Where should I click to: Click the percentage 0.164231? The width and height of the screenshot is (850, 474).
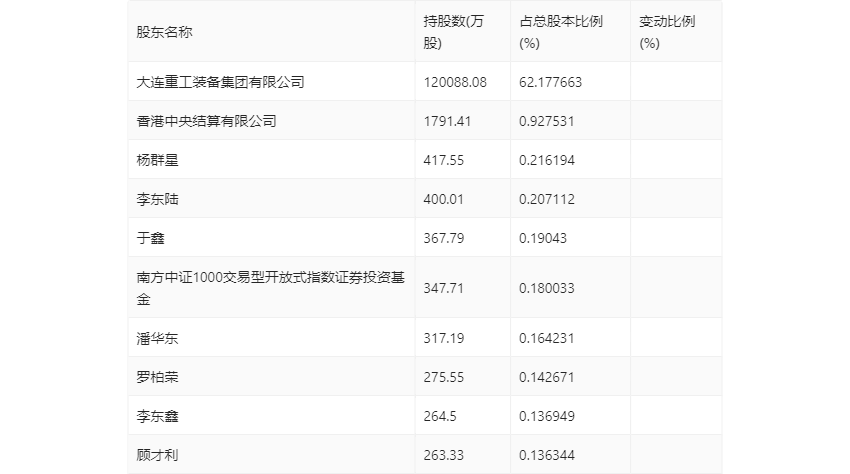click(x=546, y=338)
